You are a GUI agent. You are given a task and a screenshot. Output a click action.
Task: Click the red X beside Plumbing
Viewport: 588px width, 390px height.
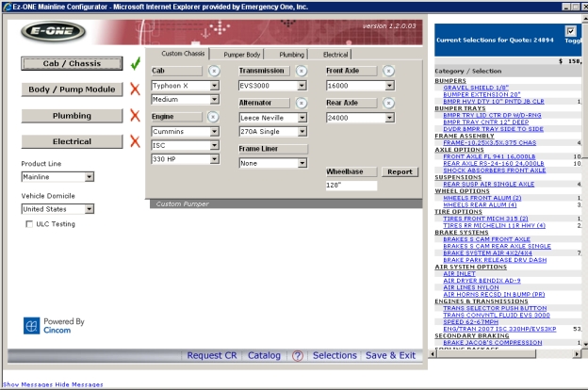pyautogui.click(x=135, y=116)
